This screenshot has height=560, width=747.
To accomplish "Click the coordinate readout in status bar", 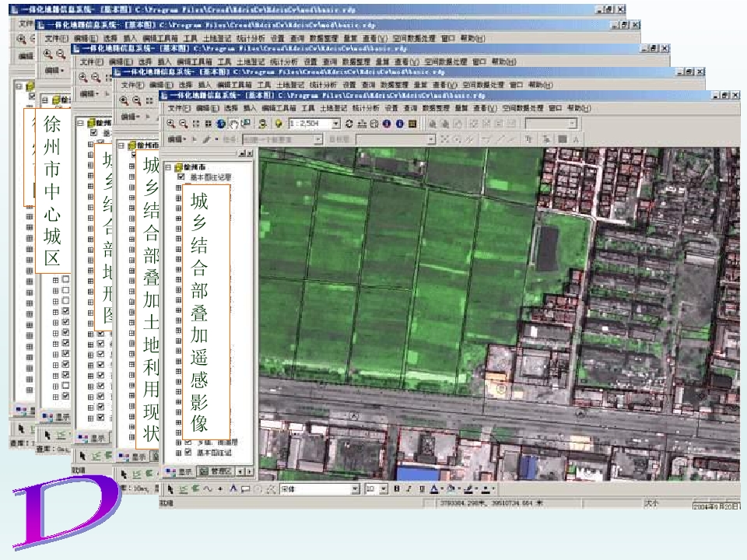I will pos(491,503).
